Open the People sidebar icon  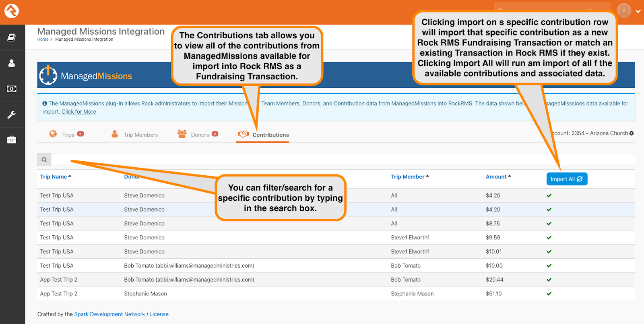[x=12, y=63]
